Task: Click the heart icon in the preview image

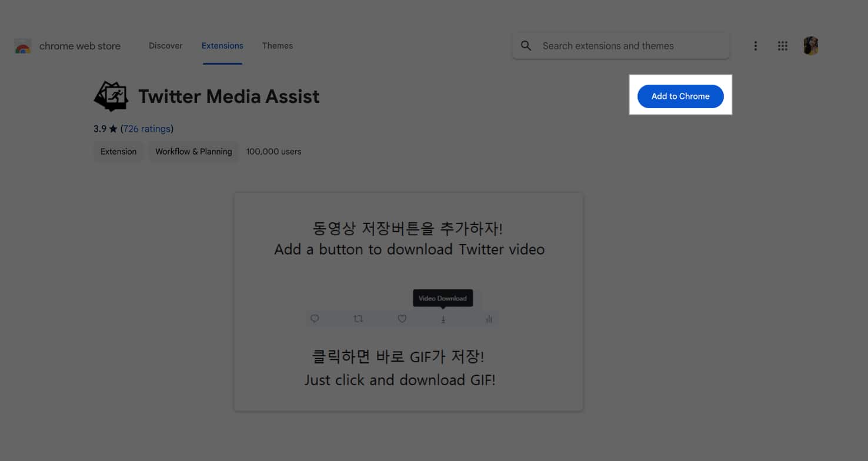Action: coord(402,319)
